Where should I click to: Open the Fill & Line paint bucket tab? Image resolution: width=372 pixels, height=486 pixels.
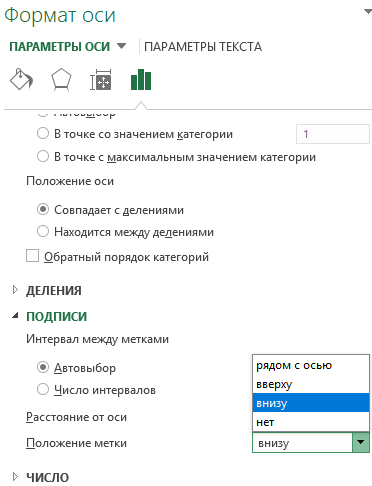(x=21, y=79)
